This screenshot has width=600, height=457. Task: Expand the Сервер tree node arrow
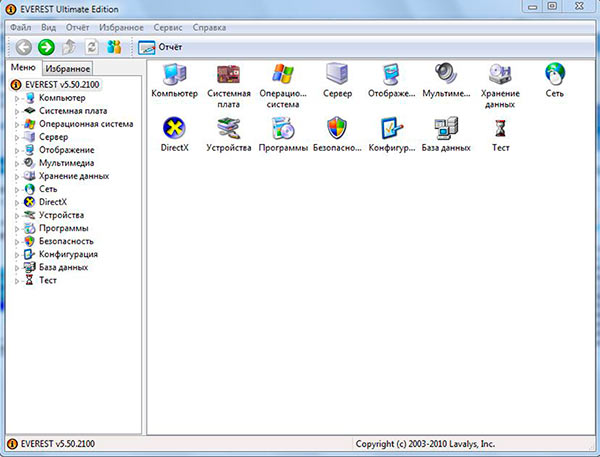[17, 137]
